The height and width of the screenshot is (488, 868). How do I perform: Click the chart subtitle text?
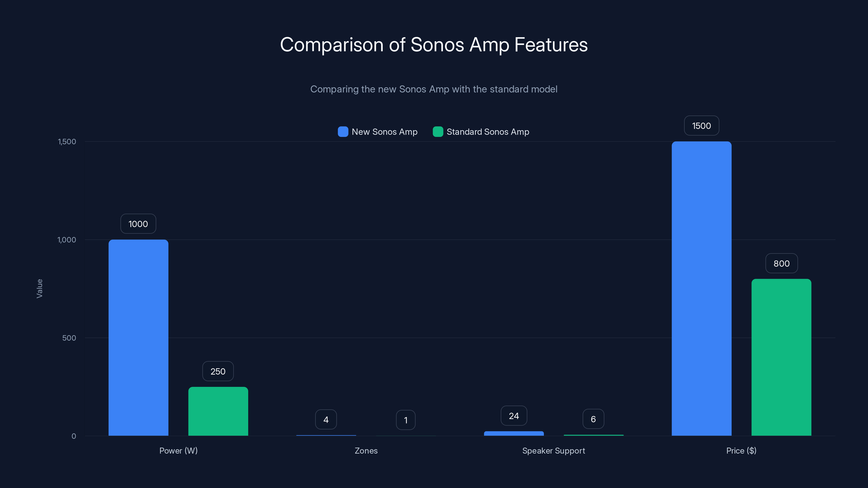(x=434, y=89)
